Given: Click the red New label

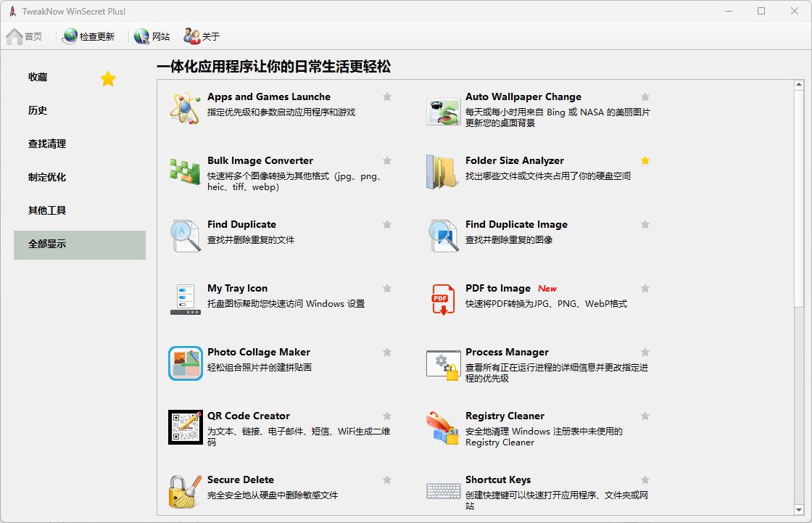Looking at the screenshot, I should (547, 289).
